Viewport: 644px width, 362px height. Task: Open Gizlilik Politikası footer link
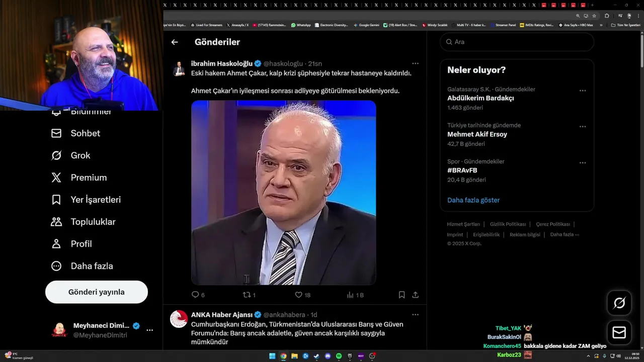pos(508,224)
